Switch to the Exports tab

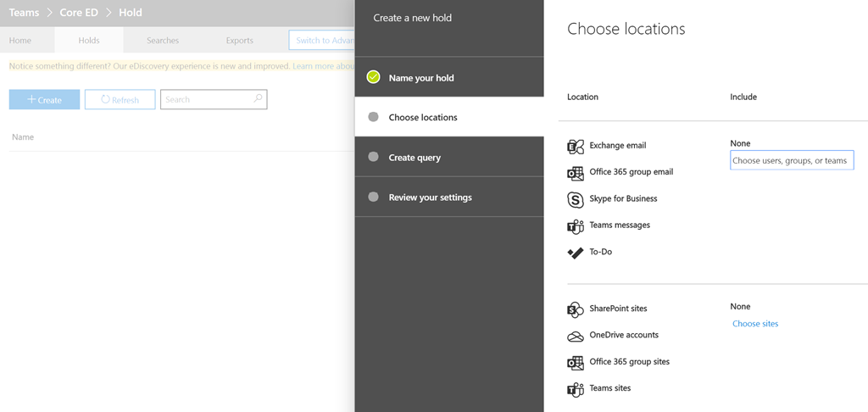[239, 40]
